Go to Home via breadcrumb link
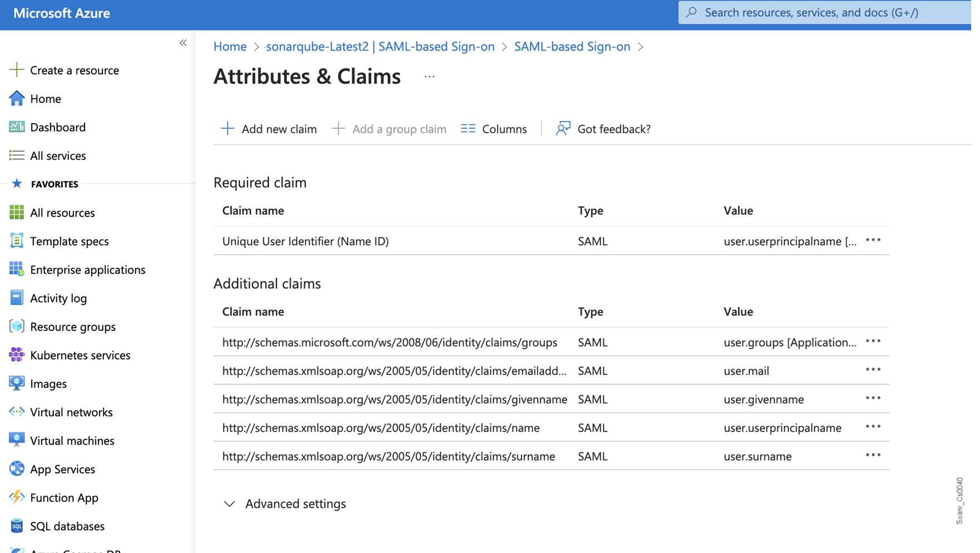Screen dimensions: 980x553 coord(230,47)
